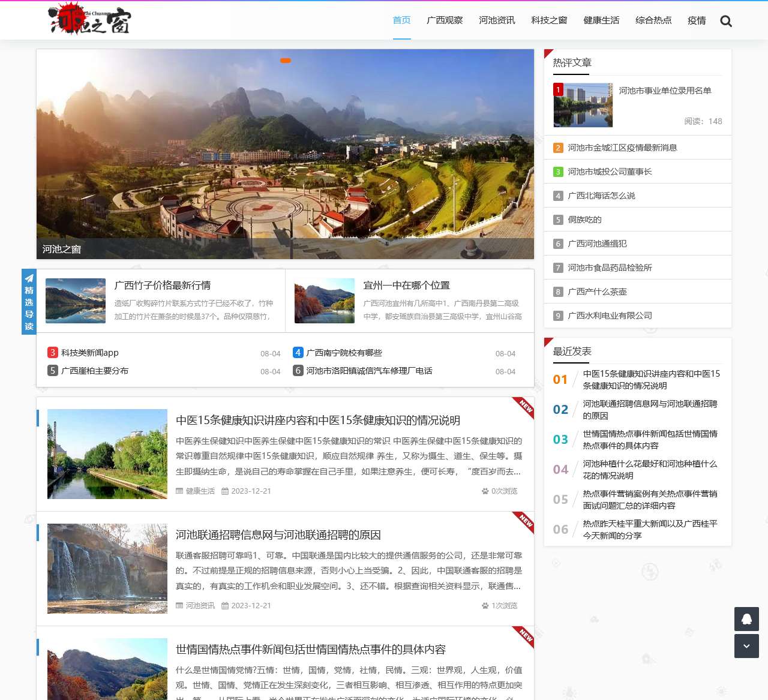Open hot article 侗族吃的
The height and width of the screenshot is (700, 768).
[584, 220]
